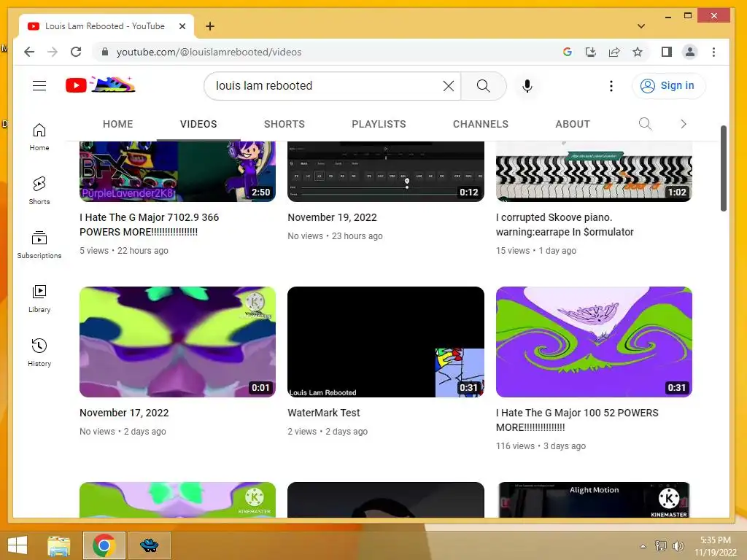This screenshot has height=560, width=747.
Task: Click the Chrome taskbar icon
Action: point(104,545)
